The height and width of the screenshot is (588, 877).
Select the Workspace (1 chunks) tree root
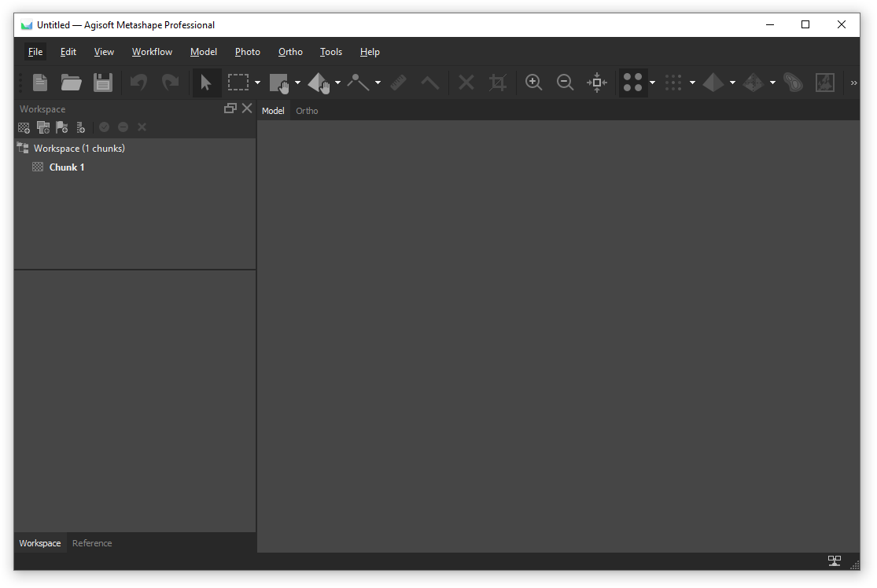point(79,149)
